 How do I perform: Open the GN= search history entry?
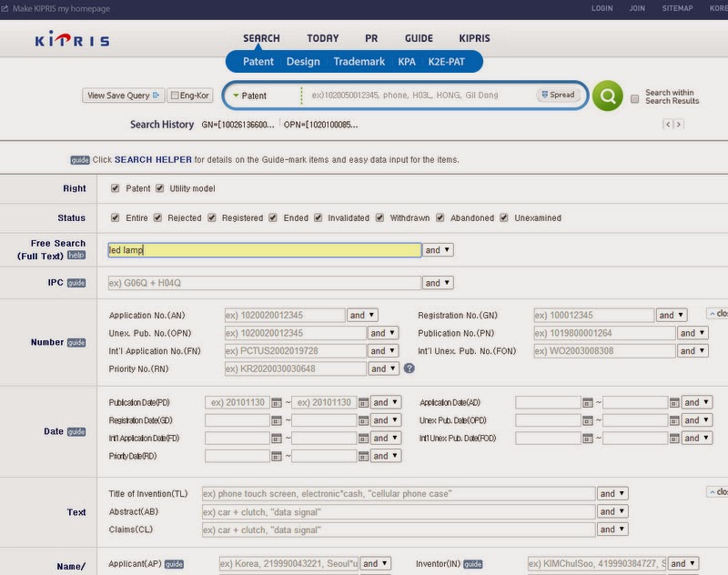point(238,125)
